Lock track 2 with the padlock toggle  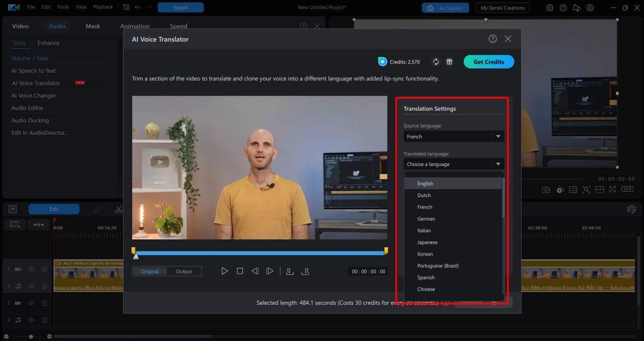(x=44, y=302)
